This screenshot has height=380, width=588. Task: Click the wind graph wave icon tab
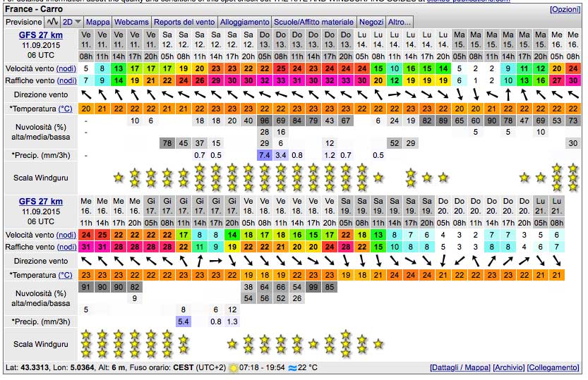[53, 23]
